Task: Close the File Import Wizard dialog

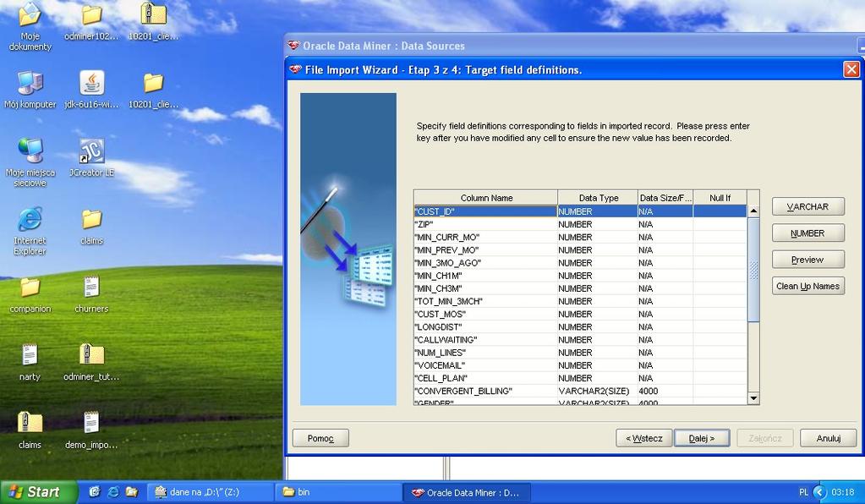Action: 851,69
